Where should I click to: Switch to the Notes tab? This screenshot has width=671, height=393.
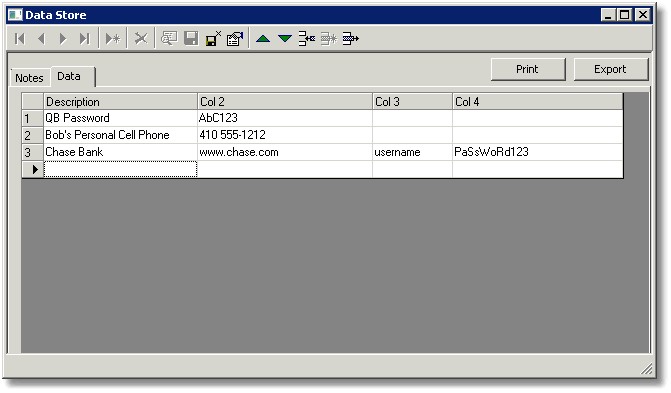click(x=29, y=78)
